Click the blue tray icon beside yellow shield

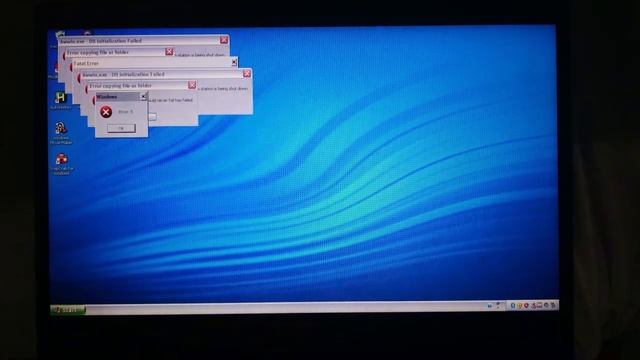(x=513, y=306)
